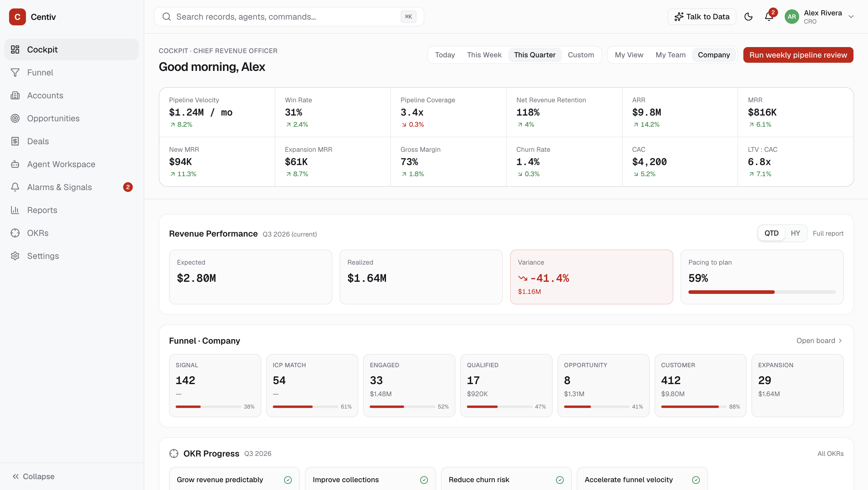
Task: Go to Accounts in sidebar
Action: 72,95
